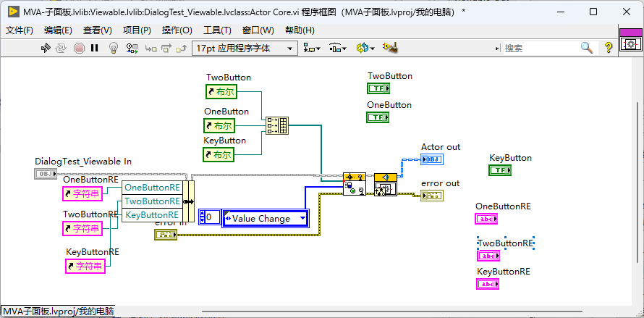Click Clean Up Diagram broom icon
This screenshot has height=318, width=644.
390,47
